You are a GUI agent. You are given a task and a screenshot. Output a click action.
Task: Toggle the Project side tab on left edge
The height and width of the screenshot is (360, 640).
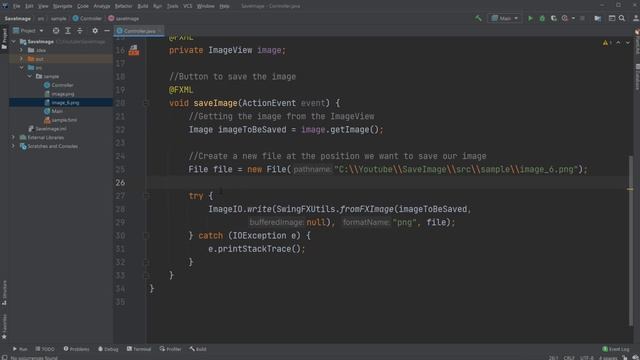click(4, 39)
